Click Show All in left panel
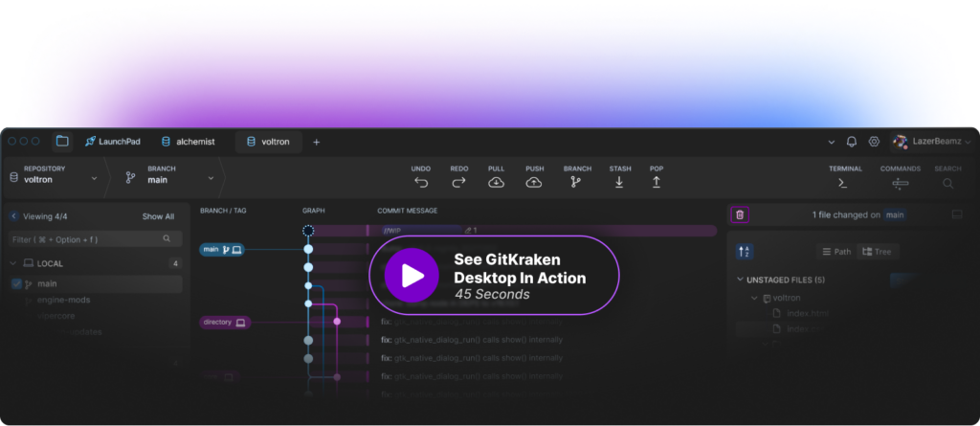The width and height of the screenshot is (980, 426). click(158, 216)
